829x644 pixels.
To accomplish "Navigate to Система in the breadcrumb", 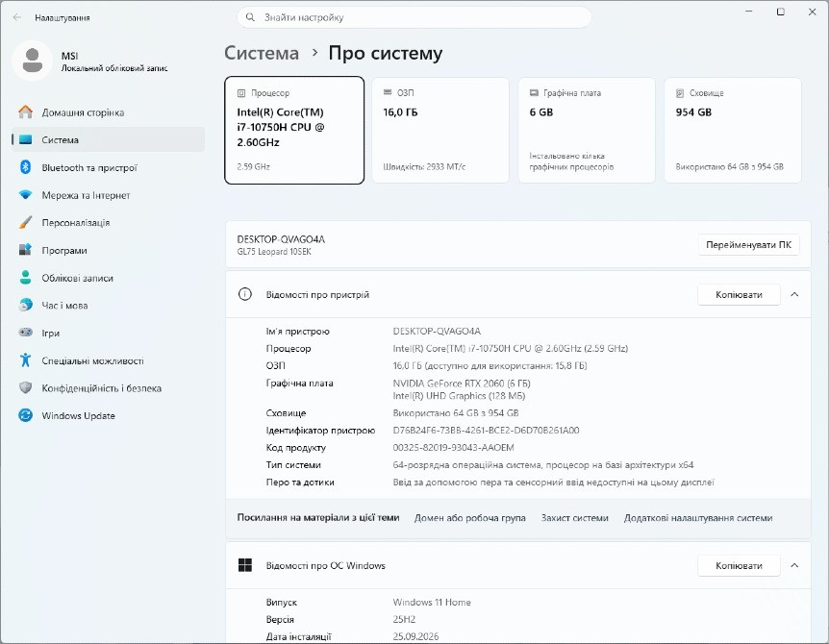I will click(x=262, y=53).
